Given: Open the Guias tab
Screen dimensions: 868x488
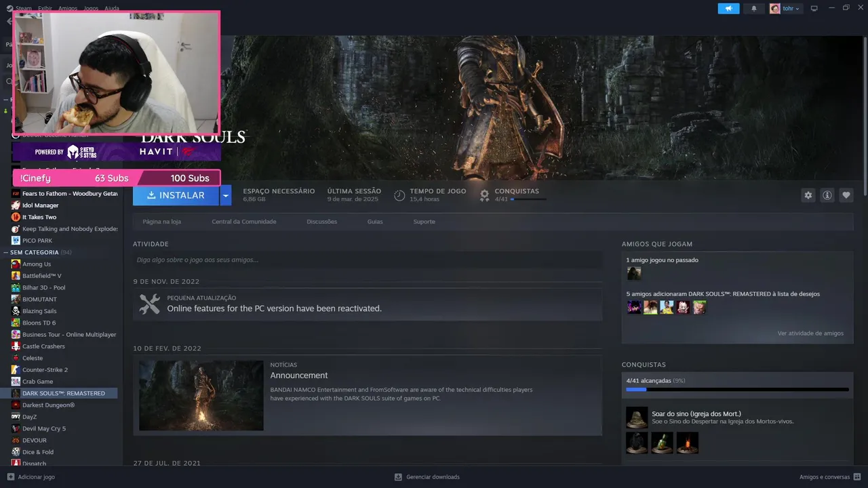Looking at the screenshot, I should (x=375, y=222).
